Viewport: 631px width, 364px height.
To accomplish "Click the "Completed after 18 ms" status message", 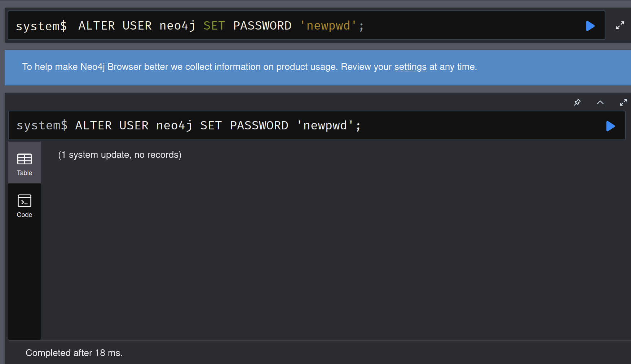I will coord(74,353).
